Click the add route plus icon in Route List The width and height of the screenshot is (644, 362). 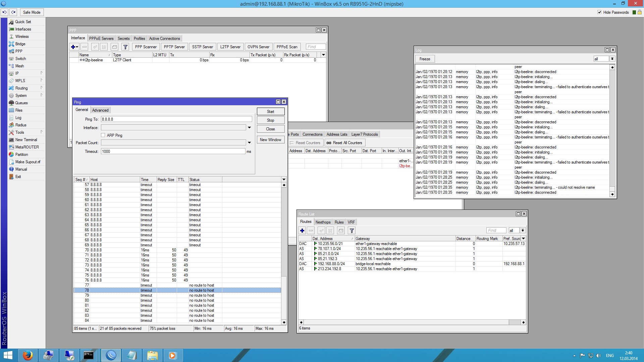click(302, 231)
